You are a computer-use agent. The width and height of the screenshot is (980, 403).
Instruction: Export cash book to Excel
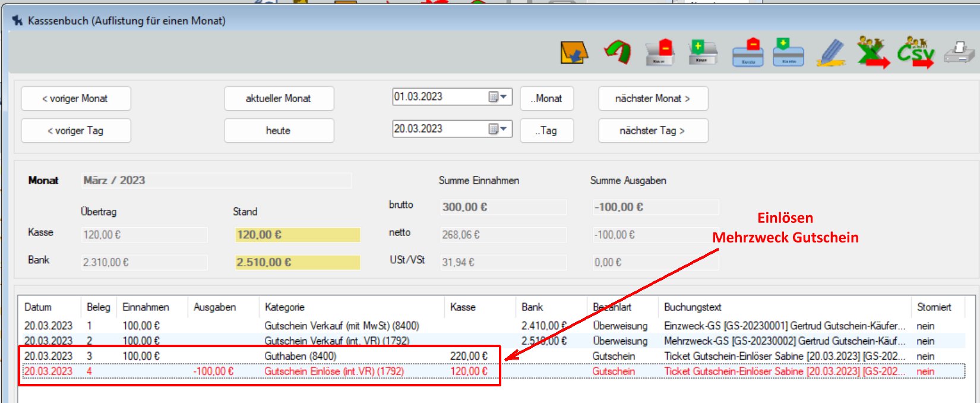[x=872, y=52]
